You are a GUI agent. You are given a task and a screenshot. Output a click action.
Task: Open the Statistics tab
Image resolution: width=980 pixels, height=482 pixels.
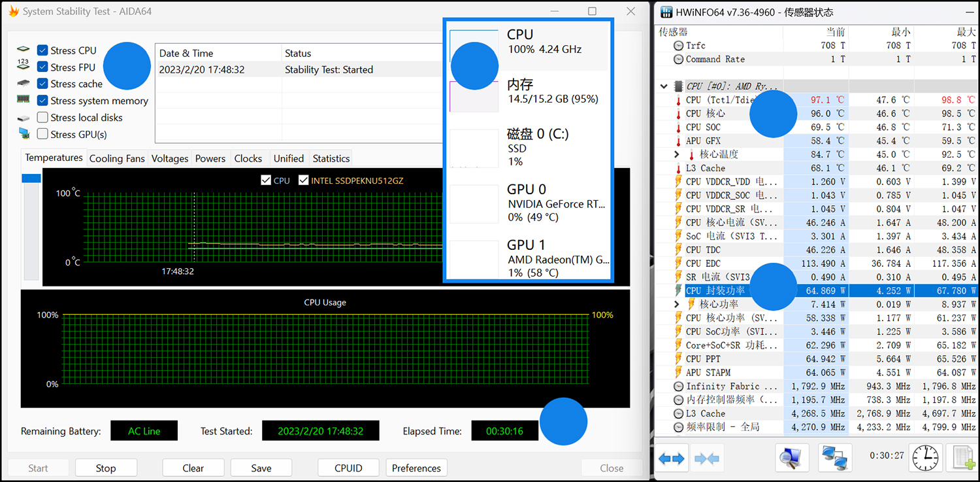(331, 158)
